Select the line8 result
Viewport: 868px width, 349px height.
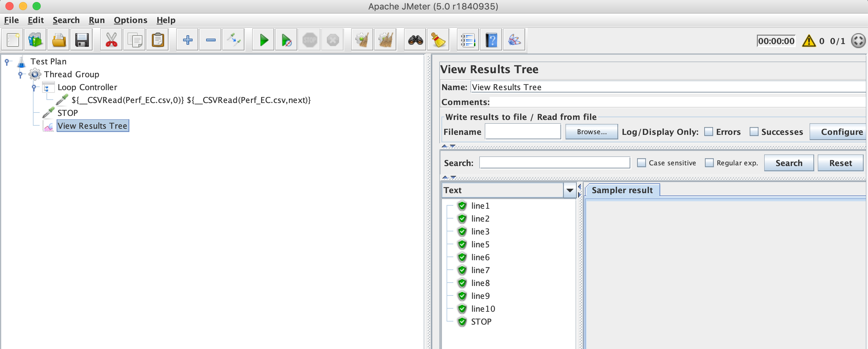[x=480, y=283]
